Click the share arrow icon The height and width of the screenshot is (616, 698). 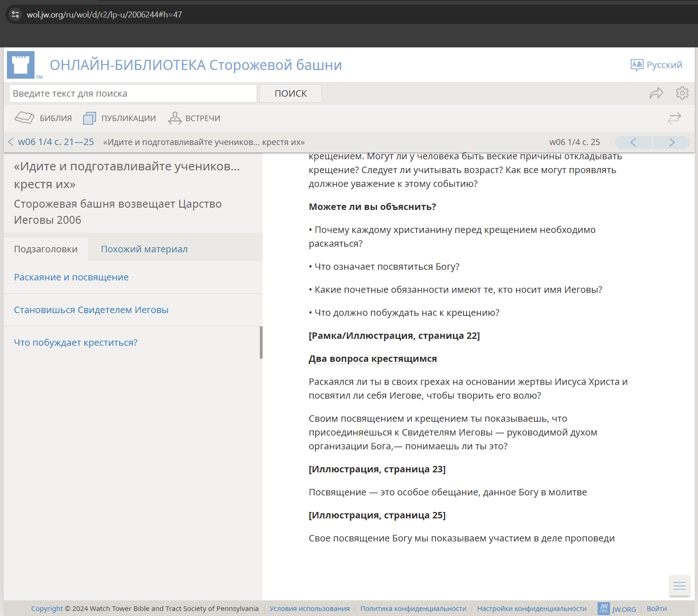tap(656, 93)
